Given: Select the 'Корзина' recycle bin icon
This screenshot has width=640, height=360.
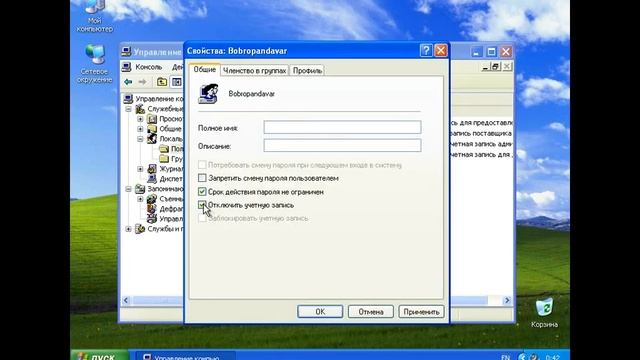Looking at the screenshot, I should click(x=544, y=313).
